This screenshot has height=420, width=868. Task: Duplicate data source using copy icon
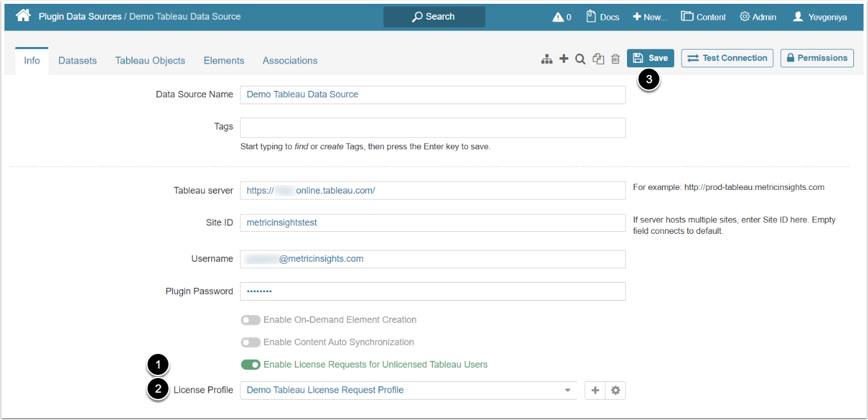point(598,59)
